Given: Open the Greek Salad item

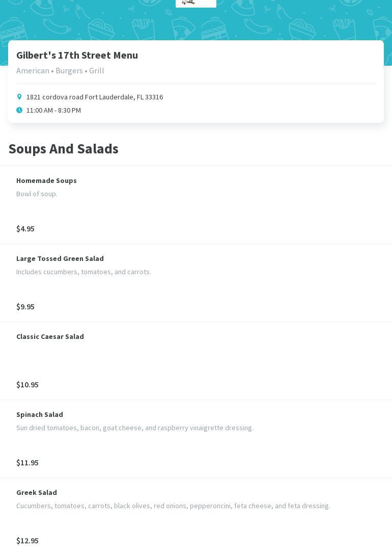Looking at the screenshot, I should [x=37, y=492].
